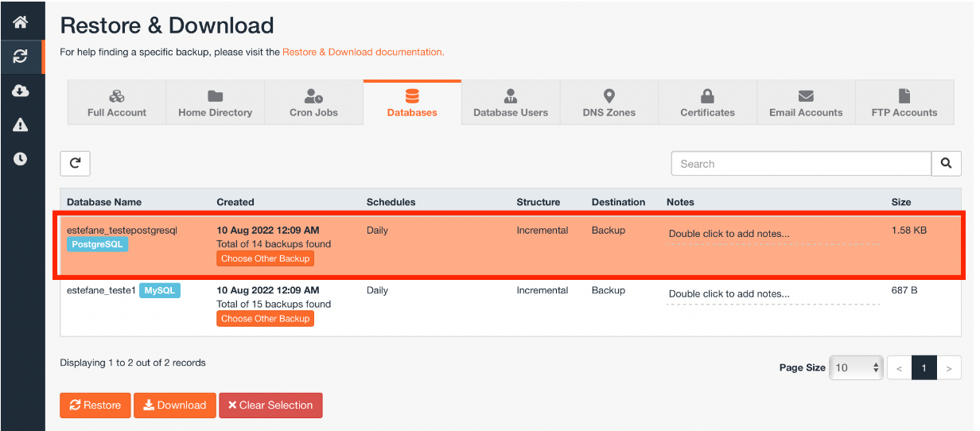
Task: Click 'Total of 14 backups found' text
Action: (x=274, y=244)
